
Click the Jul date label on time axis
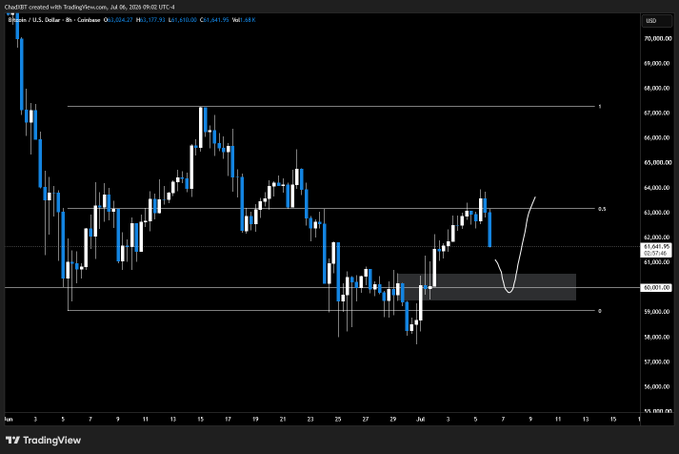[420, 419]
